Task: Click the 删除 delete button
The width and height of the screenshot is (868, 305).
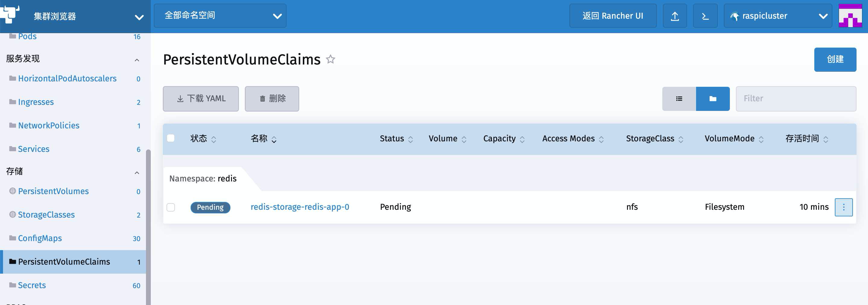Action: pos(271,99)
